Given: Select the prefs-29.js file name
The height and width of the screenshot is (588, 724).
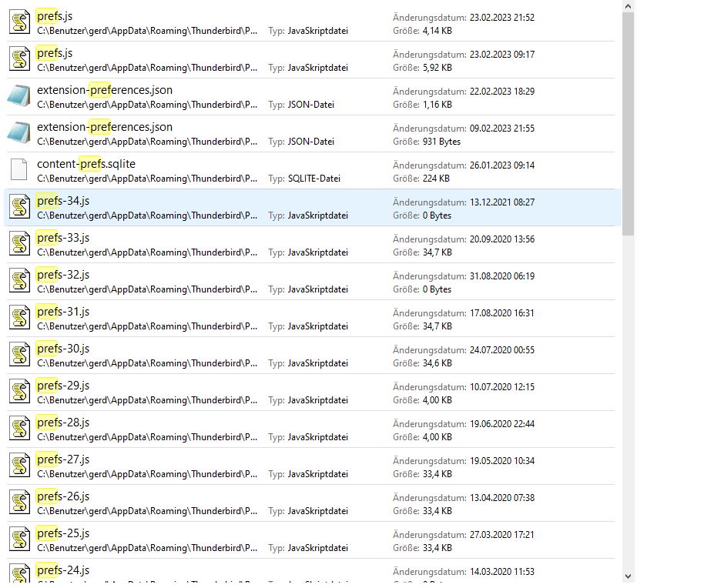Looking at the screenshot, I should (63, 386).
